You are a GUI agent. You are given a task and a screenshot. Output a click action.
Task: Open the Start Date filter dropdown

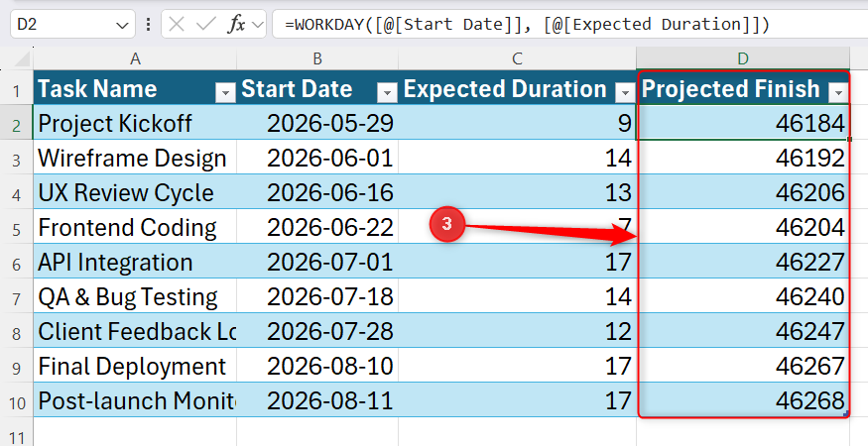[387, 93]
